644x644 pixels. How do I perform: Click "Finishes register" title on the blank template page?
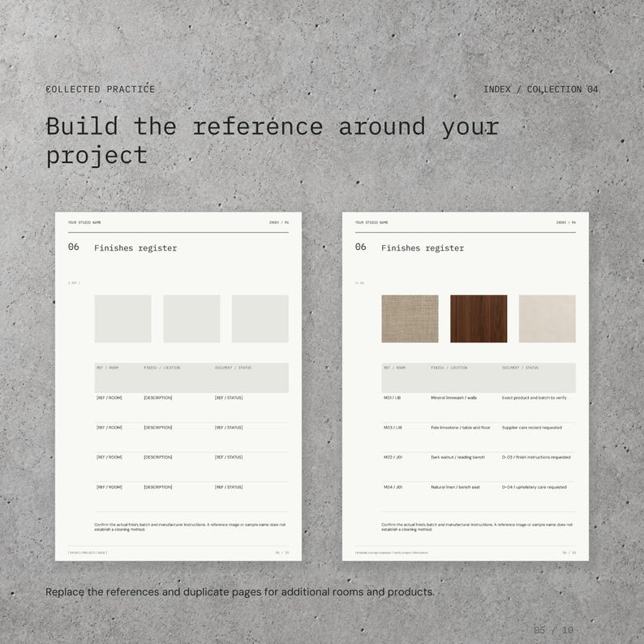tap(135, 248)
